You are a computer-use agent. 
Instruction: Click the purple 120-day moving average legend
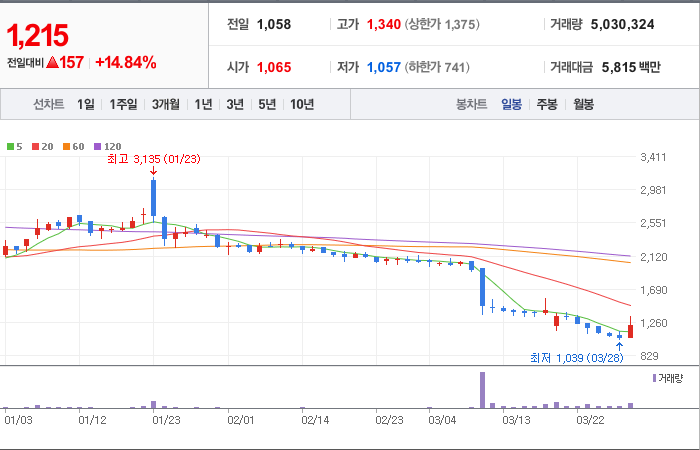point(107,146)
